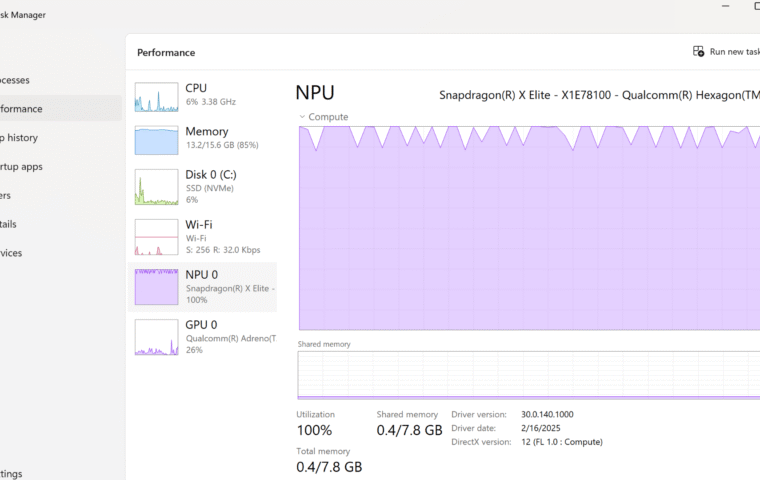Click the Shared memory usage graph

click(x=528, y=375)
